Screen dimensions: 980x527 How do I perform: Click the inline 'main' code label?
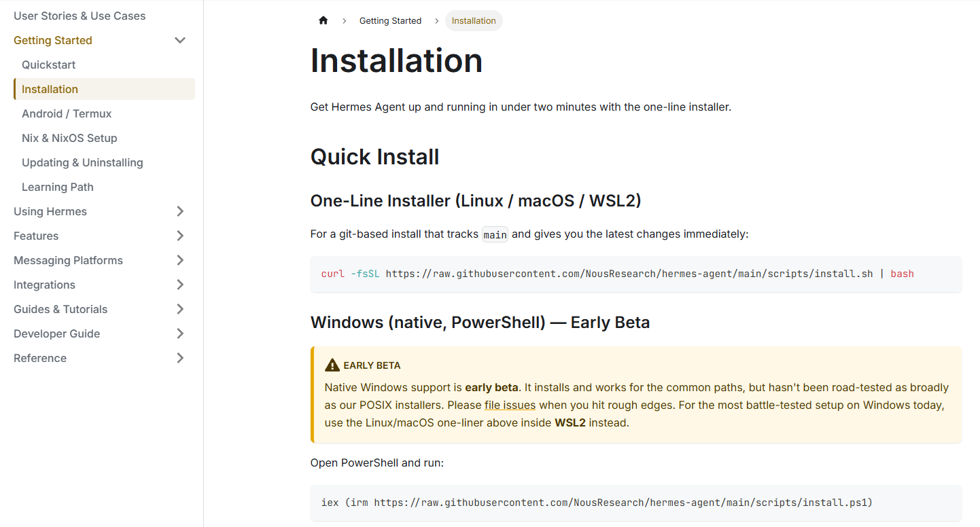495,234
